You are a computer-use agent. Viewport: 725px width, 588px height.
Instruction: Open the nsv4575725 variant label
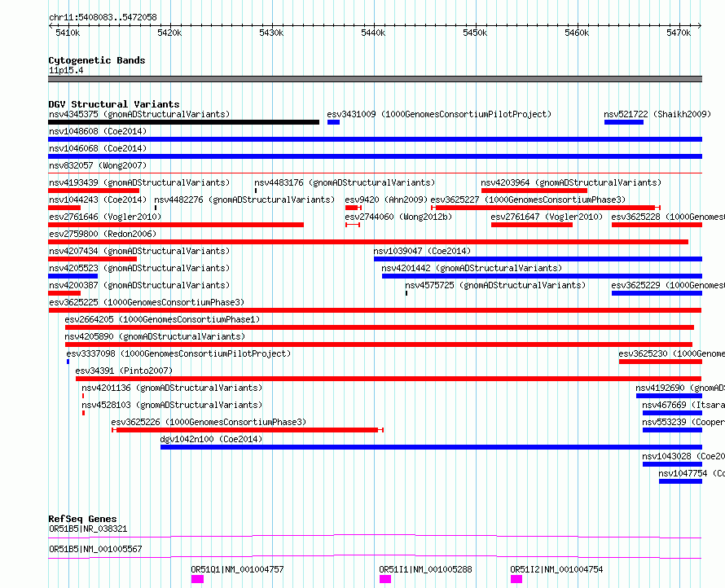point(495,285)
